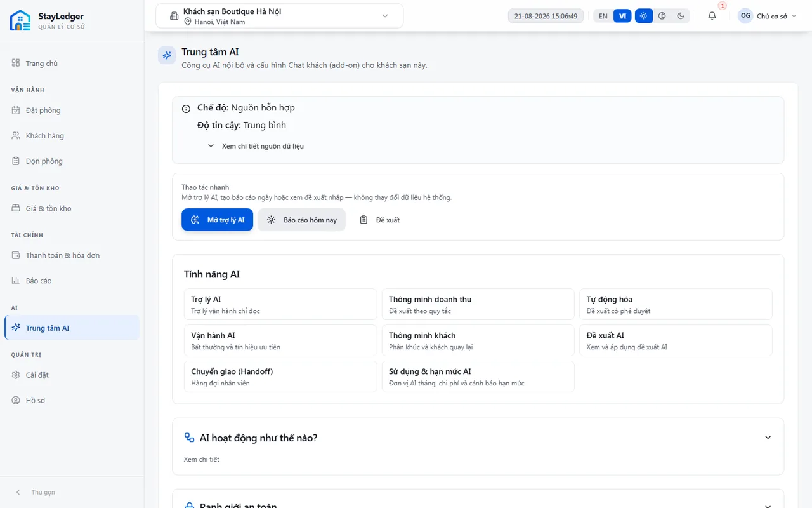Screen dimensions: 812x508
Task: Open the Trợ lý AI feature card
Action: [280, 305]
